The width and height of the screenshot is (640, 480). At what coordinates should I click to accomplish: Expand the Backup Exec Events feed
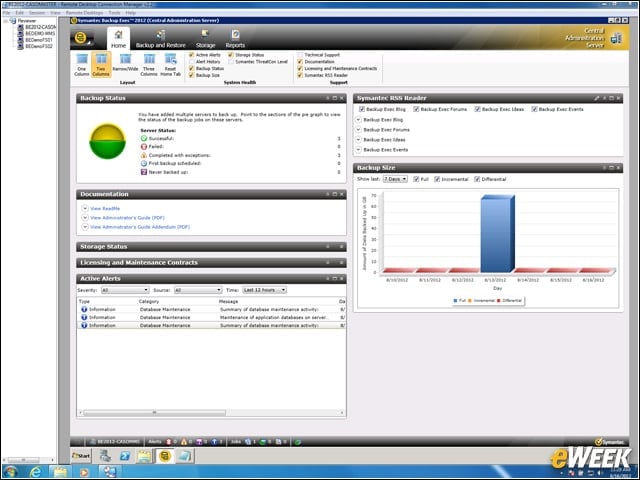pyautogui.click(x=358, y=150)
